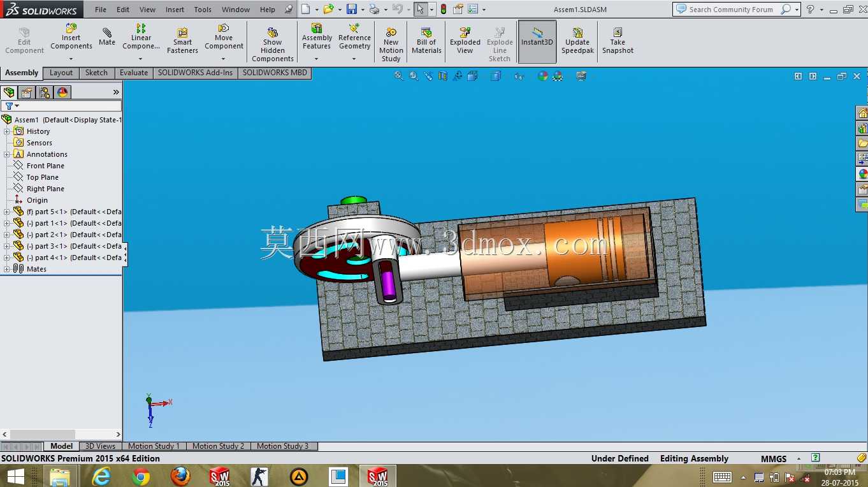
Task: Select the Right Plane in the tree
Action: [45, 189]
